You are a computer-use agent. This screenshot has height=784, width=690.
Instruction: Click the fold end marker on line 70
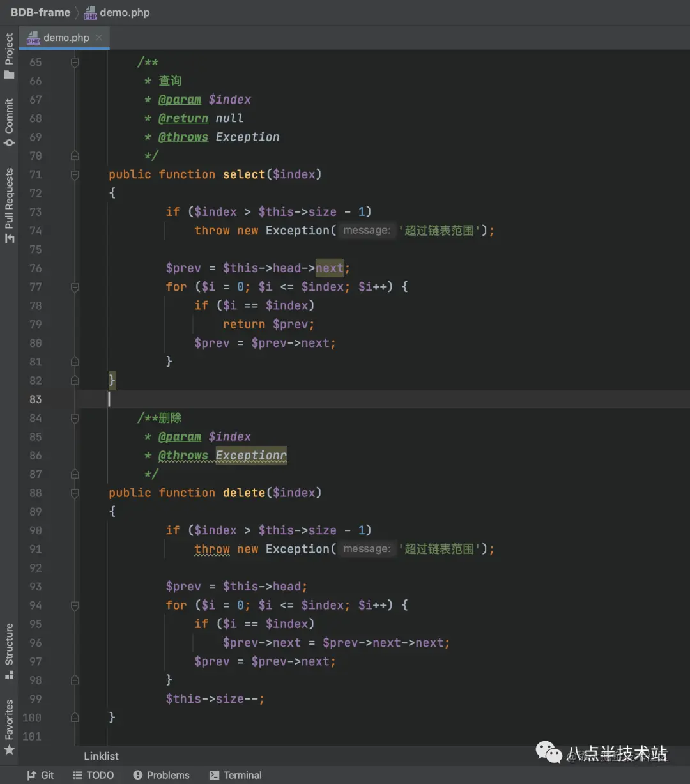75,156
